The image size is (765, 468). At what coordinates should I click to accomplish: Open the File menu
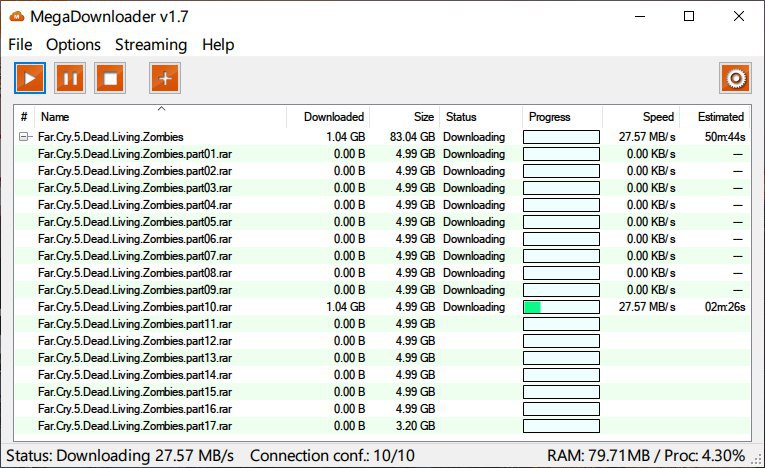click(x=20, y=45)
